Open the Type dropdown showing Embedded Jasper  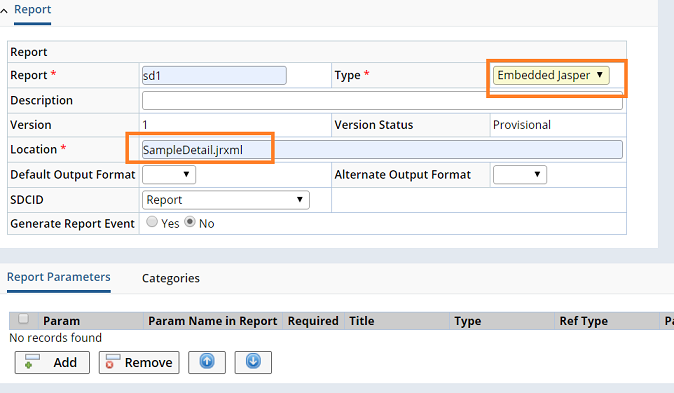pos(551,75)
